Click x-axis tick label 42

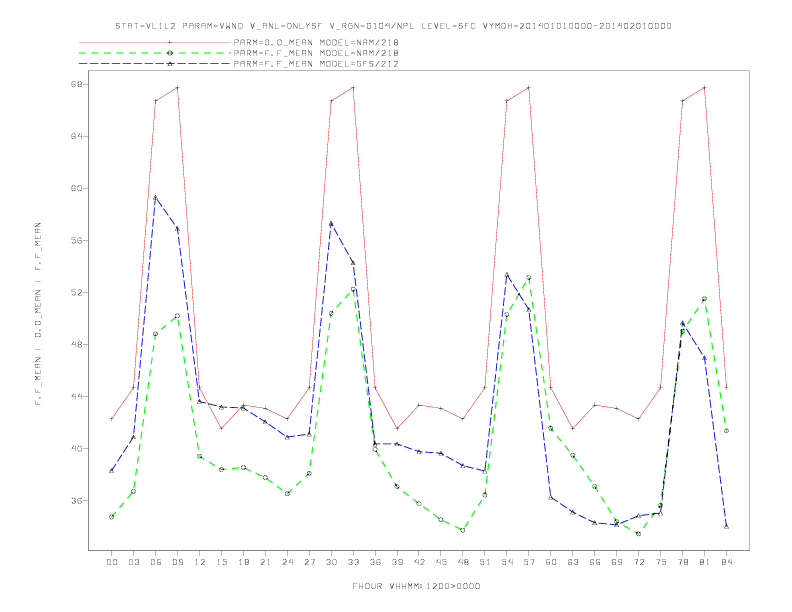click(419, 562)
